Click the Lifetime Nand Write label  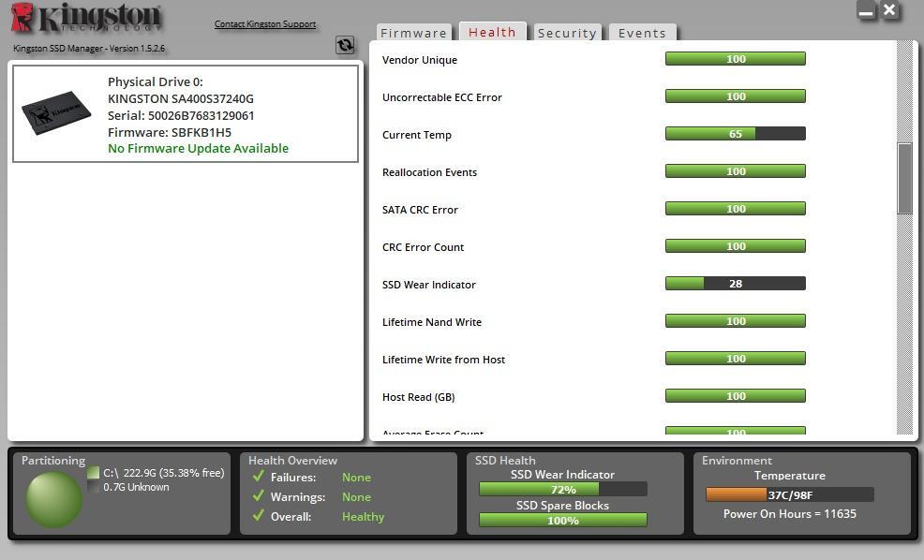coord(432,322)
